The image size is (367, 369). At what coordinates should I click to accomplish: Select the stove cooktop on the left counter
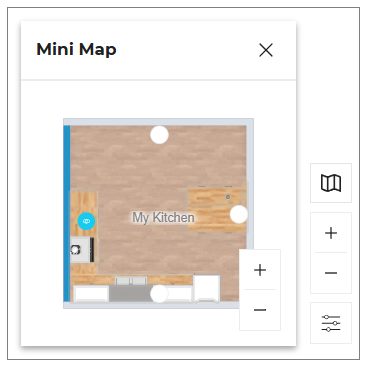[82, 250]
